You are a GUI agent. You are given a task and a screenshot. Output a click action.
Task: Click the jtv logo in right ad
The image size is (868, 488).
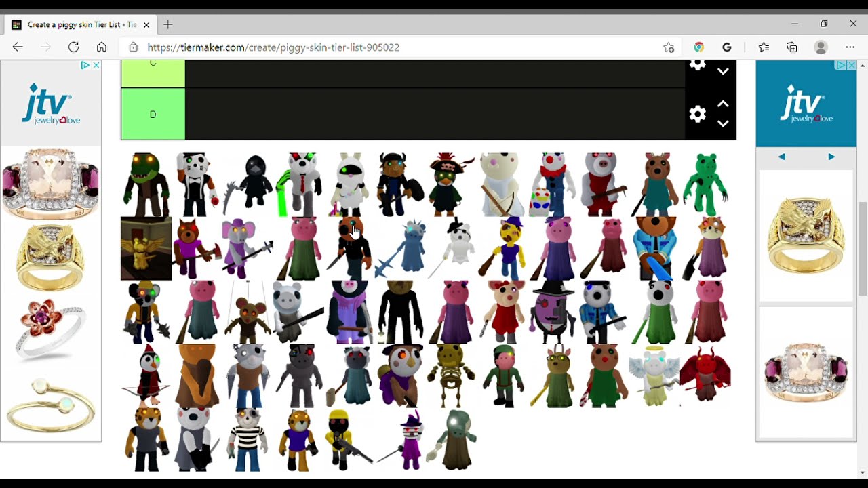click(x=806, y=103)
